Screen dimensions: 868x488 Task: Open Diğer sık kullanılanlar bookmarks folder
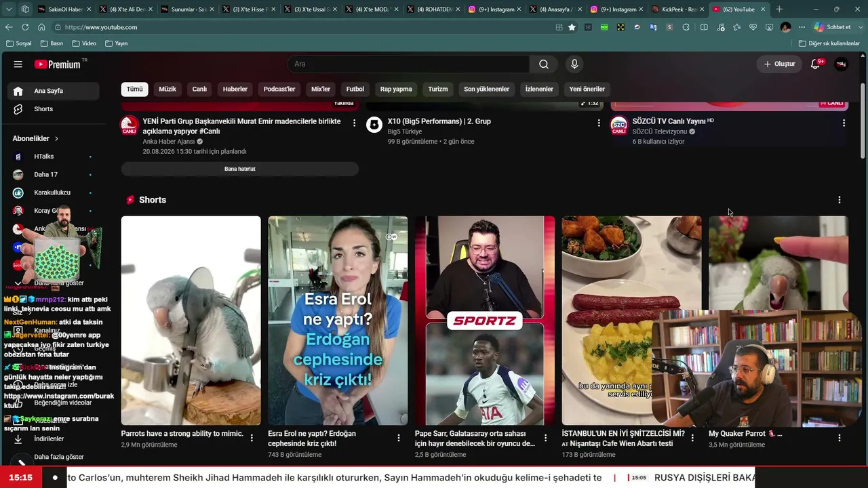pos(829,43)
